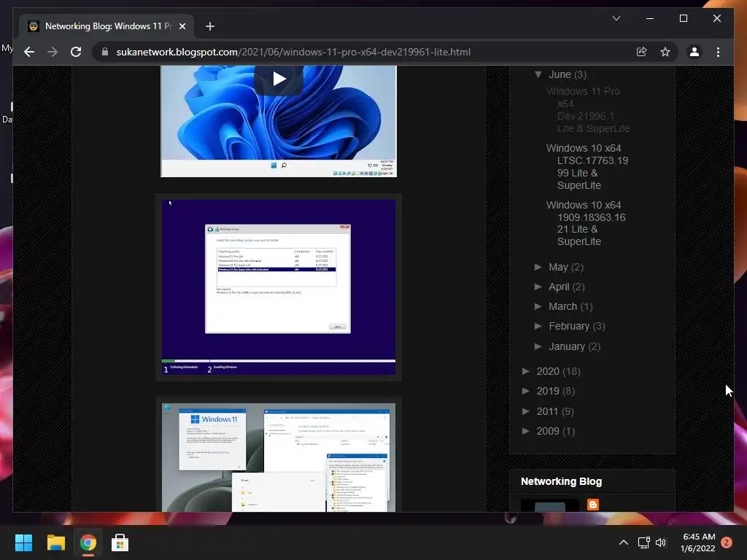
Task: Open February archive link
Action: [569, 326]
